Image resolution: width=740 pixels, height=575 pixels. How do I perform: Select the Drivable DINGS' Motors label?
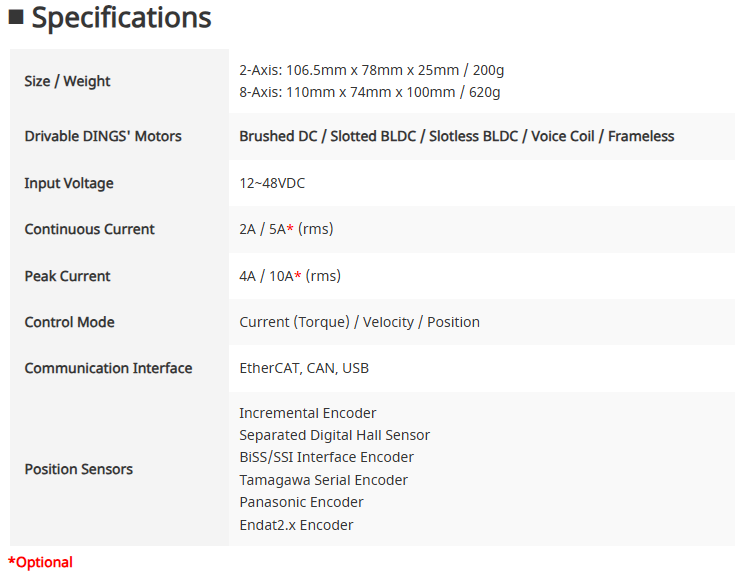click(x=103, y=136)
